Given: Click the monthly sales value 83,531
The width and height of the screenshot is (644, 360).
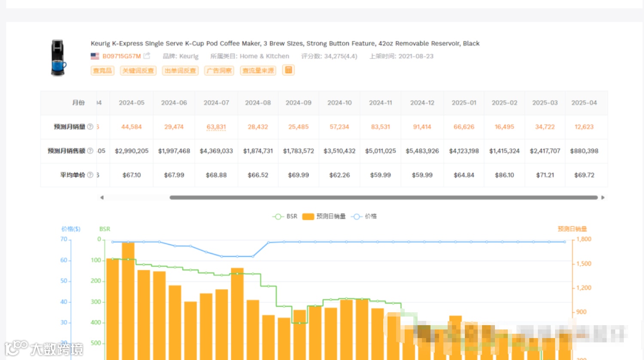Looking at the screenshot, I should click(x=381, y=127).
